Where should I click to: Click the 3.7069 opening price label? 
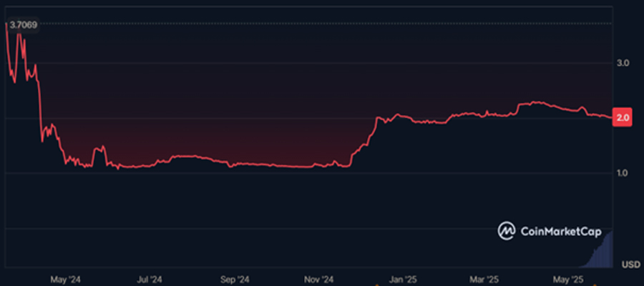[x=23, y=25]
